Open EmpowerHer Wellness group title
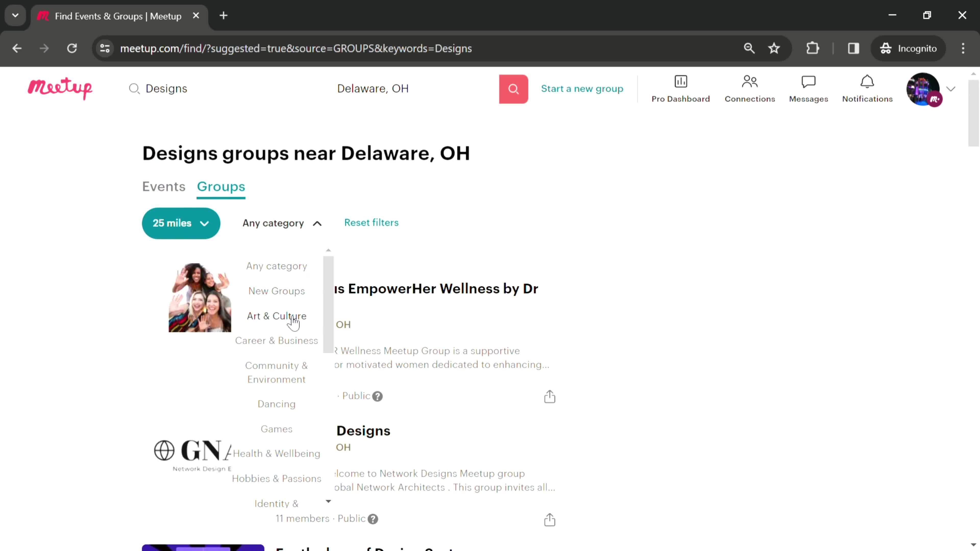The width and height of the screenshot is (980, 551). (436, 289)
